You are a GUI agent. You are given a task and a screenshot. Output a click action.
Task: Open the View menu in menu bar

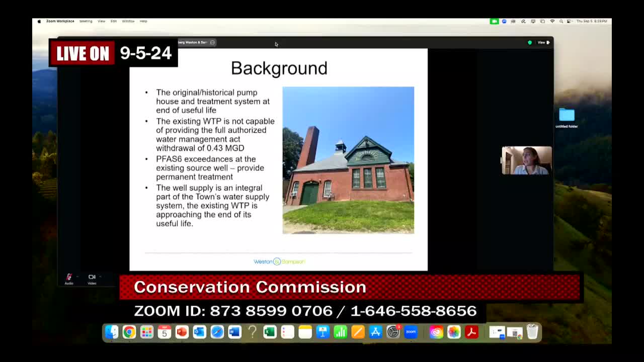pyautogui.click(x=101, y=21)
